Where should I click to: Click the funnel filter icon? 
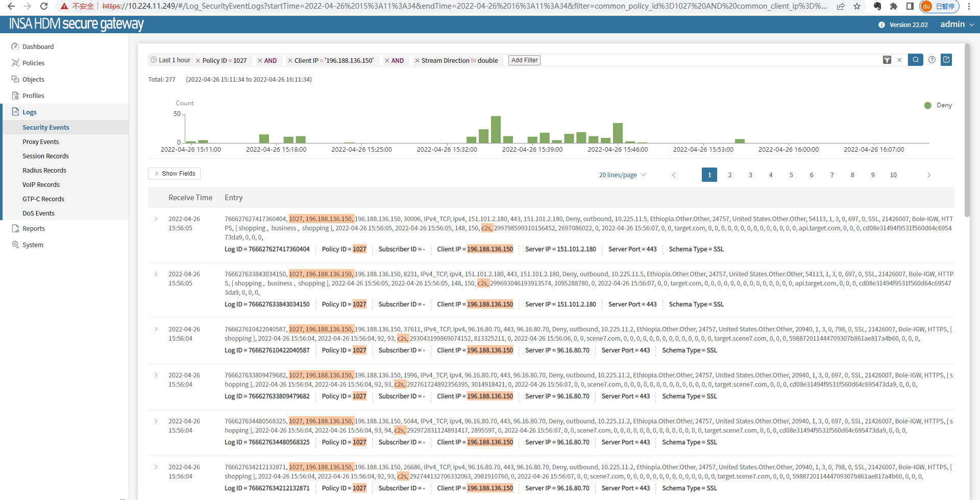[887, 60]
